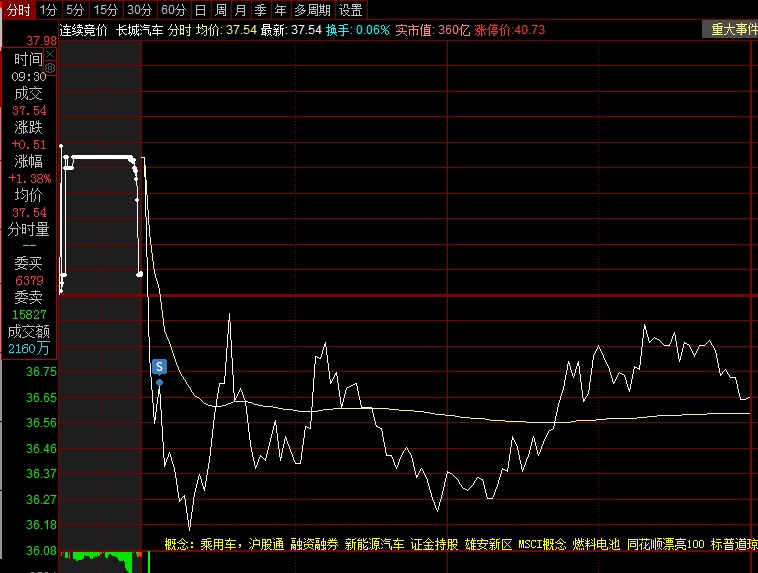Click the MSCI概念 concept tag
758x573 pixels.
click(x=542, y=544)
